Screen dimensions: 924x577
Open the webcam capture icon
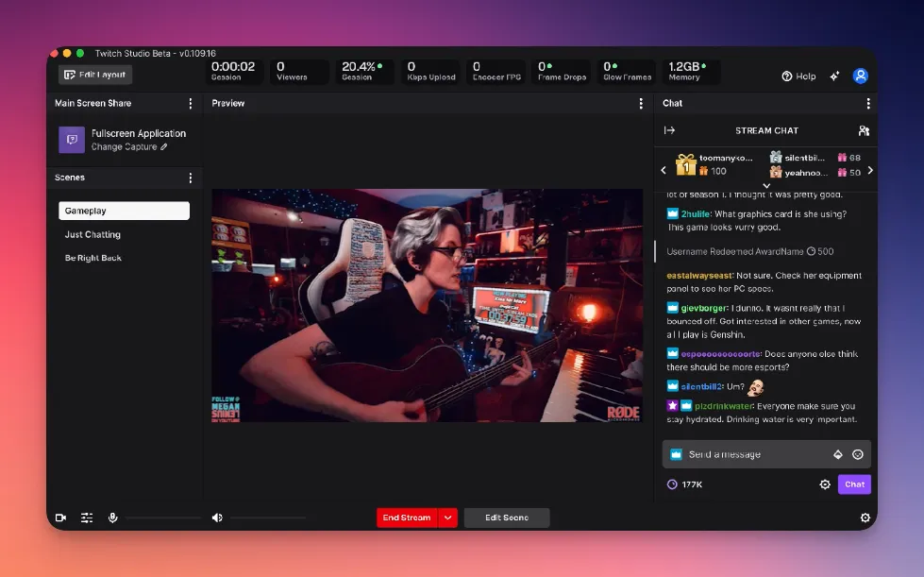coord(60,518)
